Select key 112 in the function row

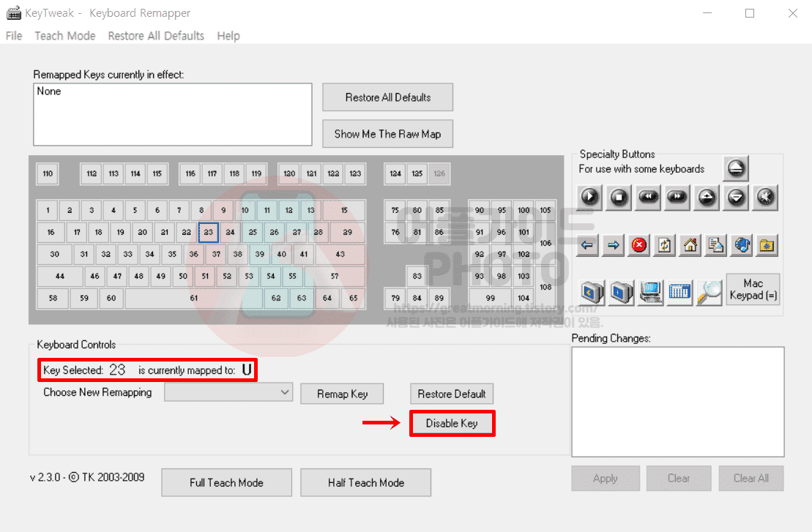pyautogui.click(x=92, y=173)
